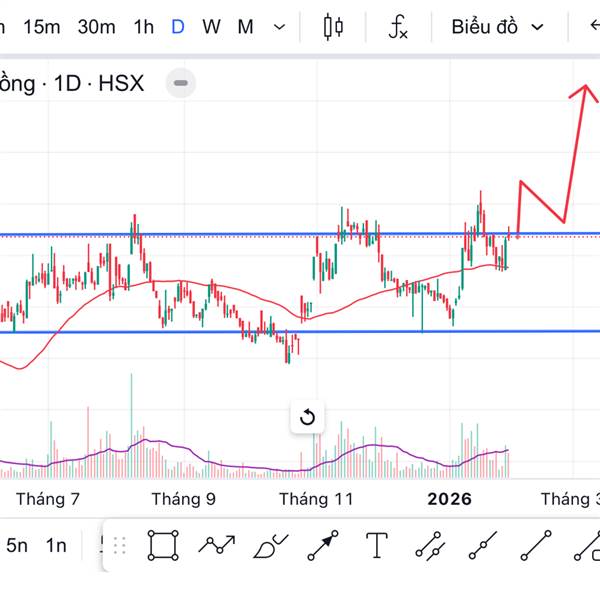This screenshot has width=600, height=600.
Task: Choose the 5n date range
Action: [17, 545]
